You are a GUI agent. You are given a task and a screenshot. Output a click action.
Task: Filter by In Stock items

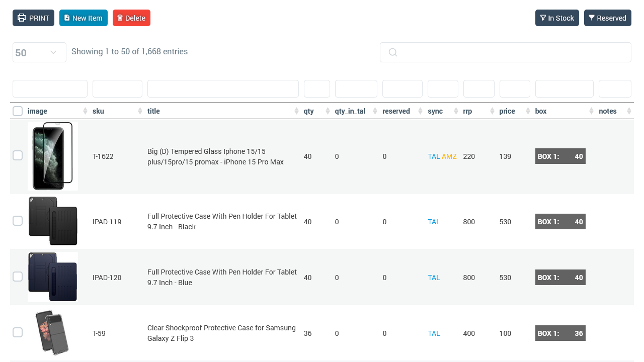[556, 18]
